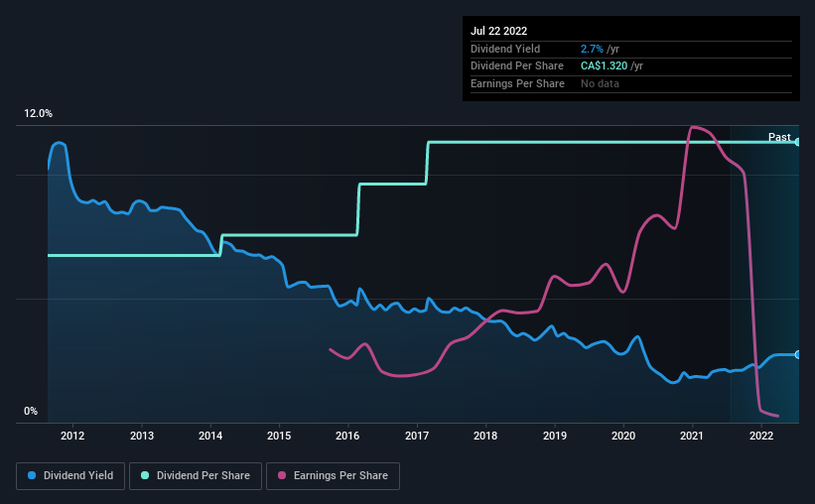
Task: Click the 2013 x-axis label
Action: (x=141, y=436)
